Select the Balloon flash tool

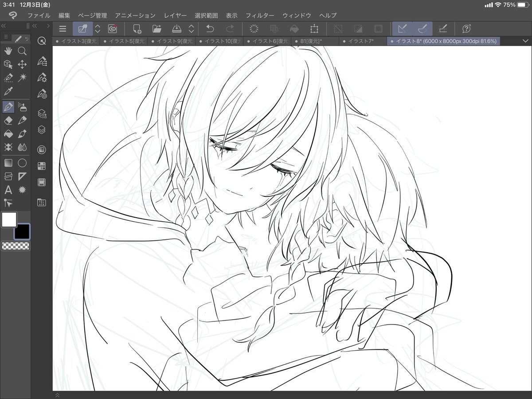point(22,190)
